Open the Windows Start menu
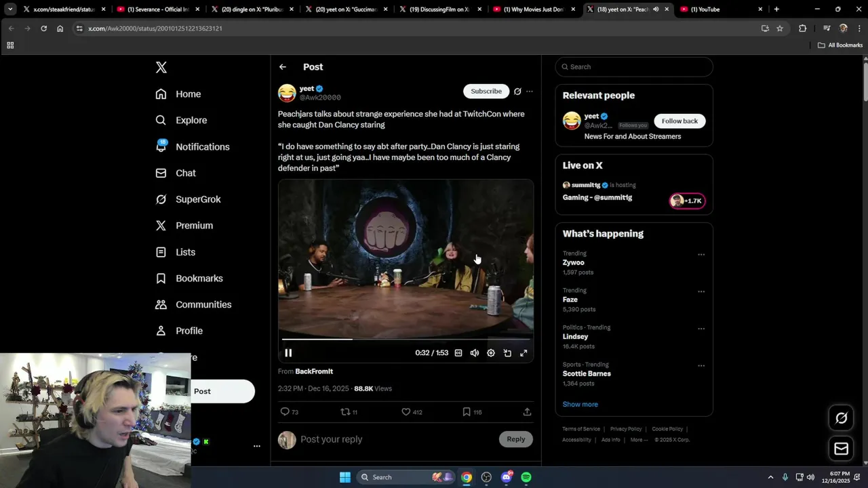Screen dimensions: 868x488 (344, 477)
